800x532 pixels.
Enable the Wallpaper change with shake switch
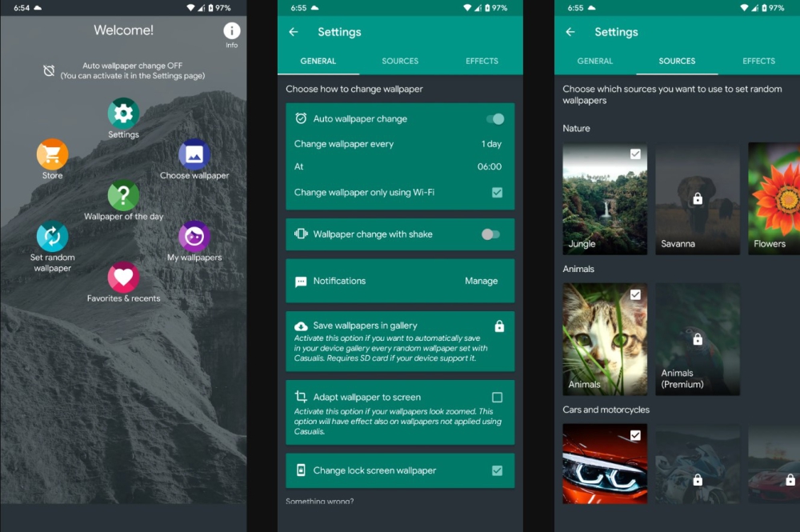[490, 234]
